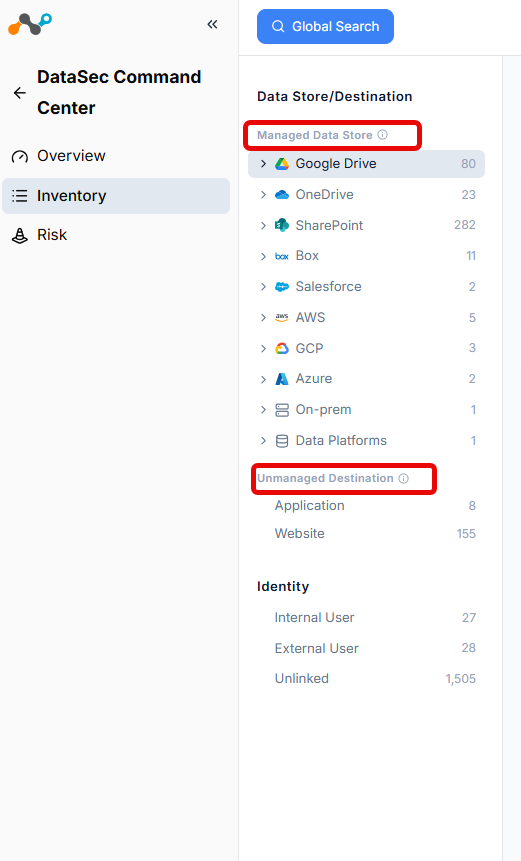Expand the AWS data store chevron
The width and height of the screenshot is (521, 861).
(x=264, y=317)
